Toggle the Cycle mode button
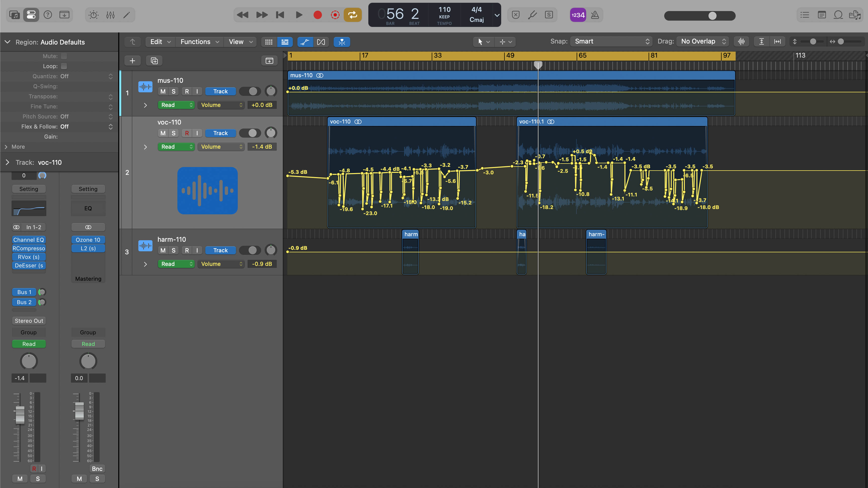868x488 pixels. [x=352, y=15]
